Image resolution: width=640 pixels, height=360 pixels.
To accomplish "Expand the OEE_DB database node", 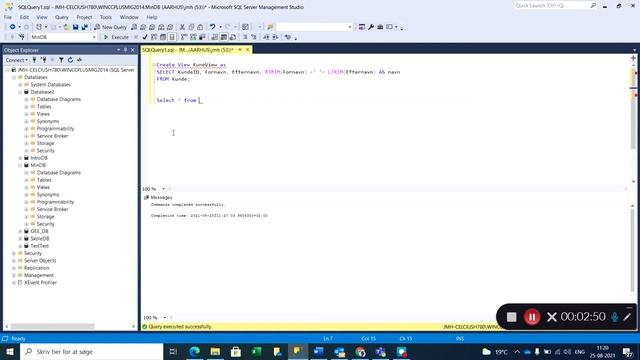I will (20, 231).
